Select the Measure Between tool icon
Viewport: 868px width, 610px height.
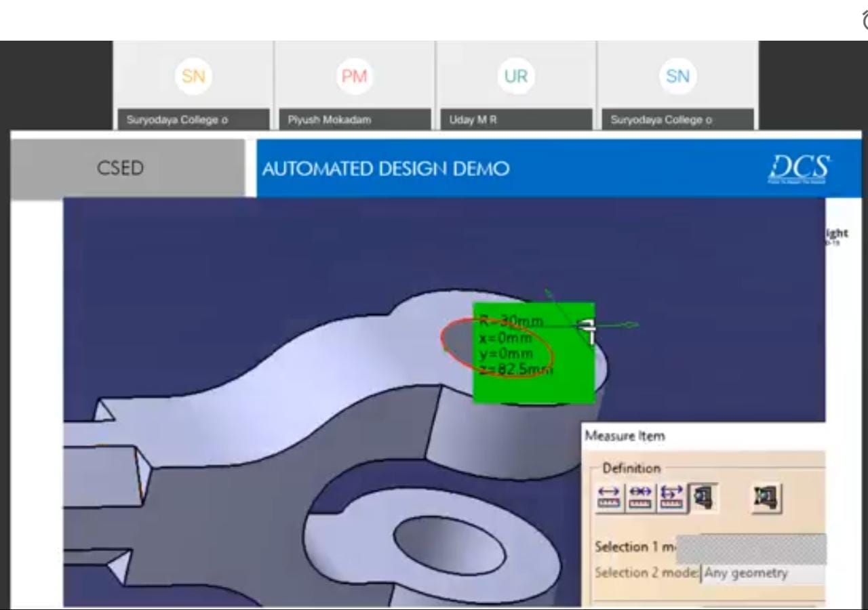coord(610,498)
